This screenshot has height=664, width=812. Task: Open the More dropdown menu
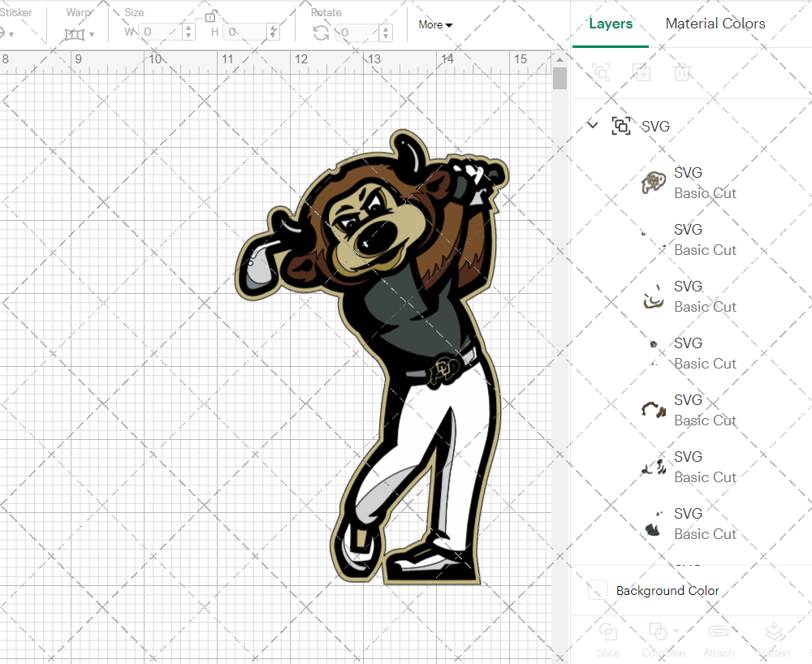(435, 25)
